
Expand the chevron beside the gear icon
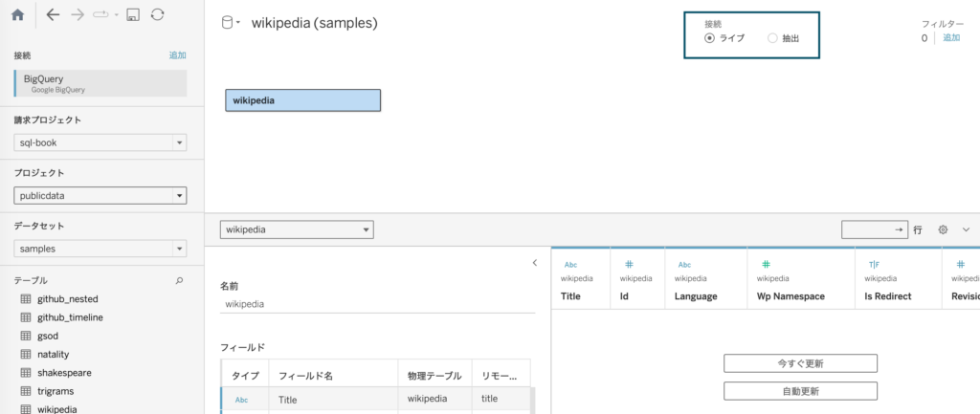pyautogui.click(x=966, y=229)
